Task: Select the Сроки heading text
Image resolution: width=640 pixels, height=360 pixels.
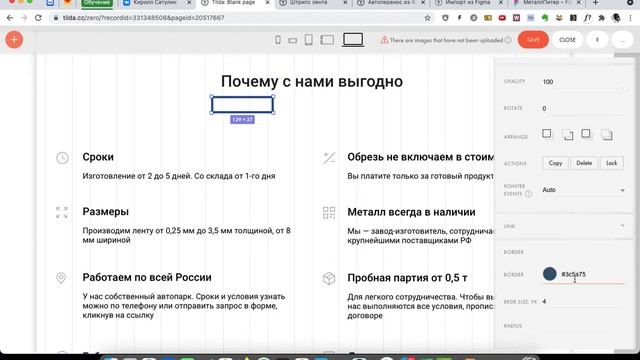Action: click(x=98, y=157)
